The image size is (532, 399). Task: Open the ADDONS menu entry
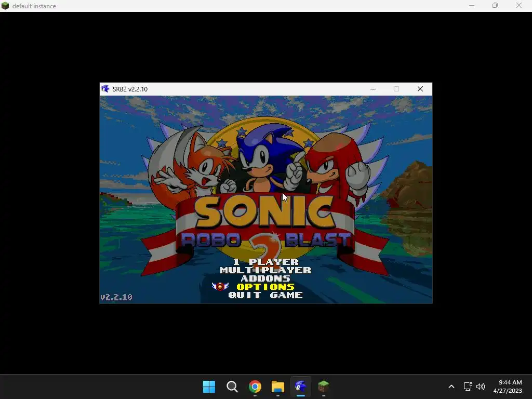pyautogui.click(x=265, y=278)
